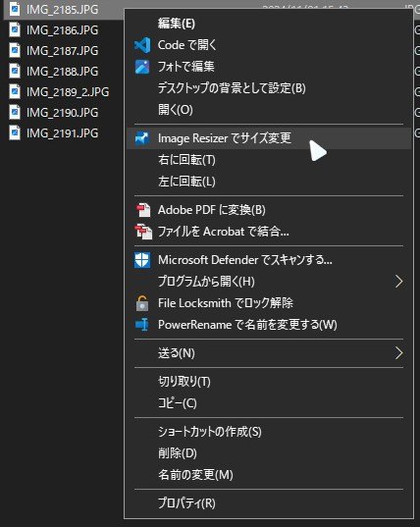Click the File Locksmith padlock icon

click(x=142, y=303)
